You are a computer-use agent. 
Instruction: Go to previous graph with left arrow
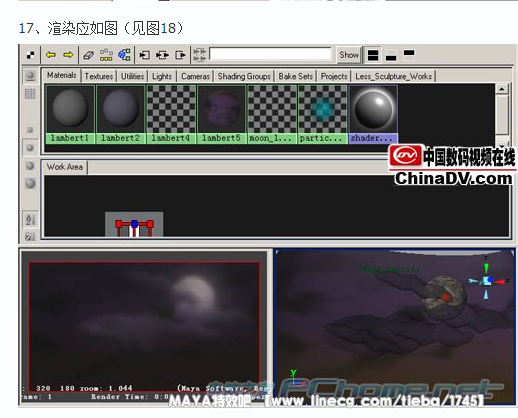(51, 55)
